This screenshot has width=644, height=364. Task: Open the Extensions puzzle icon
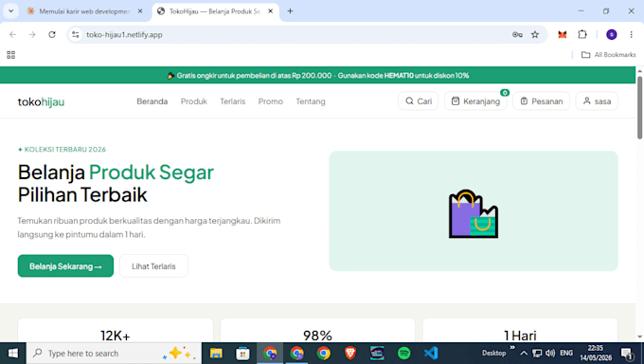pos(582,34)
